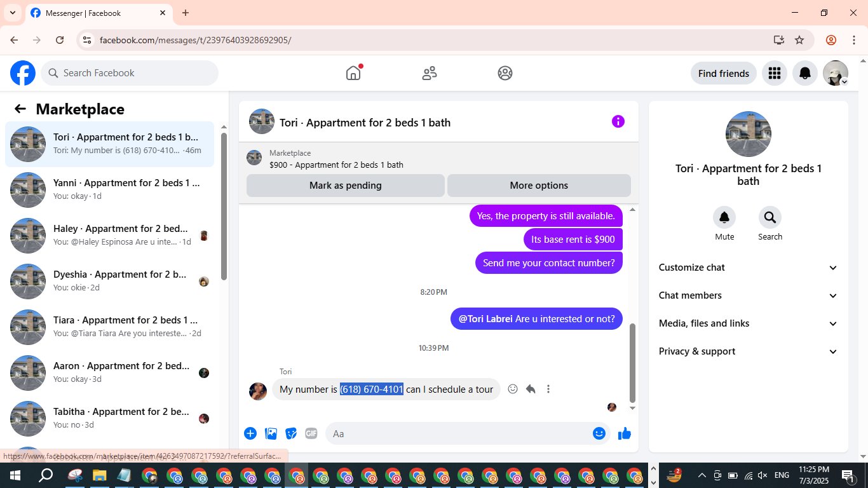This screenshot has height=488, width=868.
Task: Open the Facebook menu grid icon
Action: [x=774, y=73]
